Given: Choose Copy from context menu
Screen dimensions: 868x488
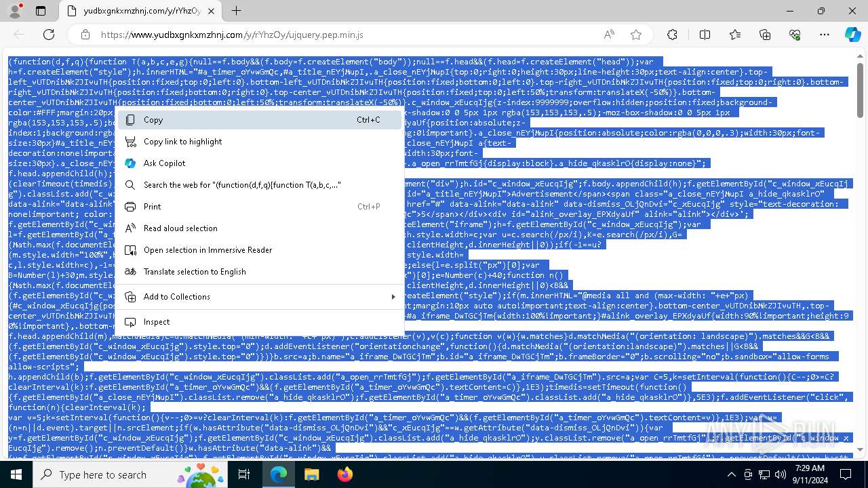Looking at the screenshot, I should (260, 120).
